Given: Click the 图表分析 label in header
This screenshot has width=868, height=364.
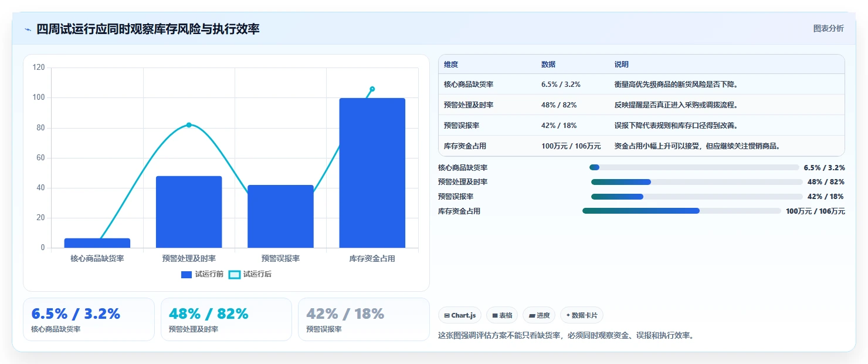Looking at the screenshot, I should 828,28.
